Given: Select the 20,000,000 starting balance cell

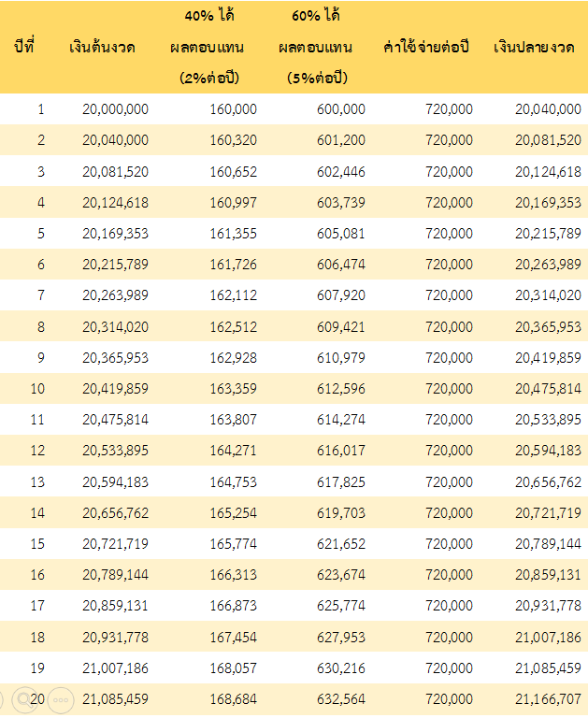Looking at the screenshot, I should [115, 109].
